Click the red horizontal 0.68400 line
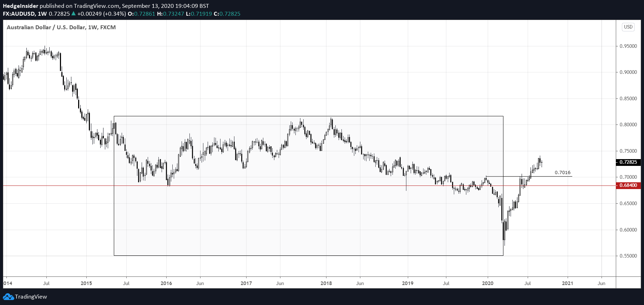The height and width of the screenshot is (305, 644). pyautogui.click(x=309, y=186)
